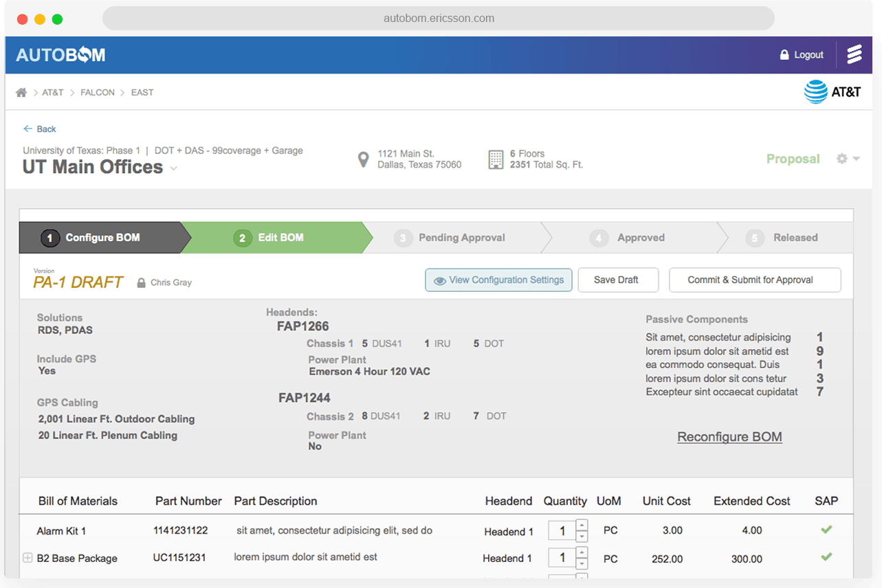Image resolution: width=882 pixels, height=588 pixels.
Task: Click browser address bar autobom.ericsson.com
Action: (x=439, y=19)
